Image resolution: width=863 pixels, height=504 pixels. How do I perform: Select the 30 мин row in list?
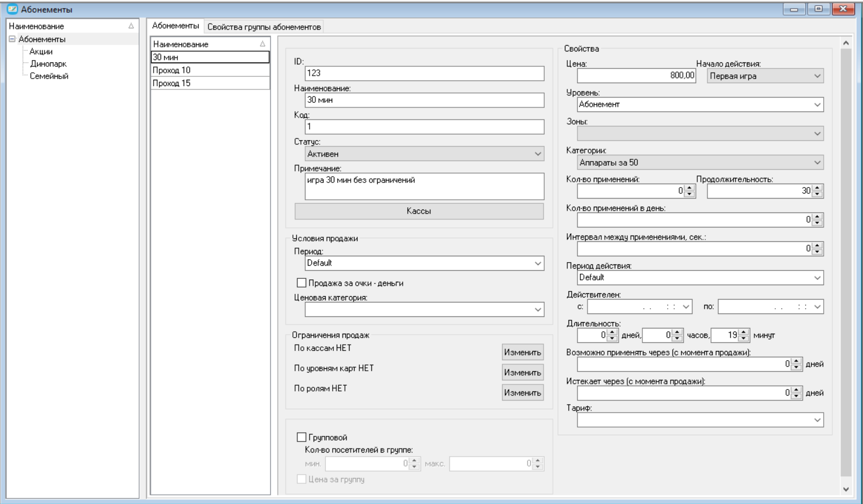[x=210, y=57]
